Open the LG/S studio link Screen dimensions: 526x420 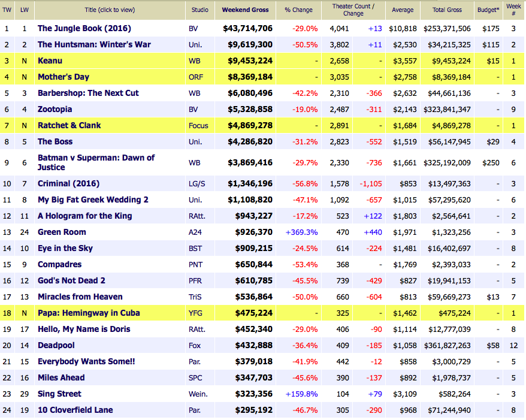(x=197, y=184)
